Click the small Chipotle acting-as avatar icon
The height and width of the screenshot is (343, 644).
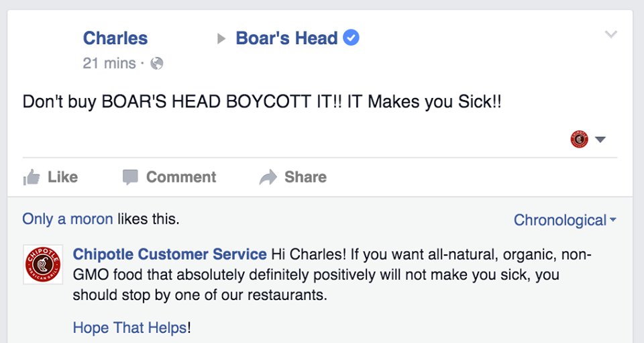coord(579,139)
